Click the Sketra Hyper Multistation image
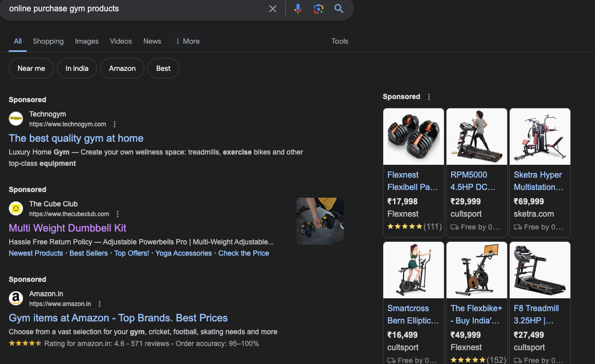 (540, 137)
